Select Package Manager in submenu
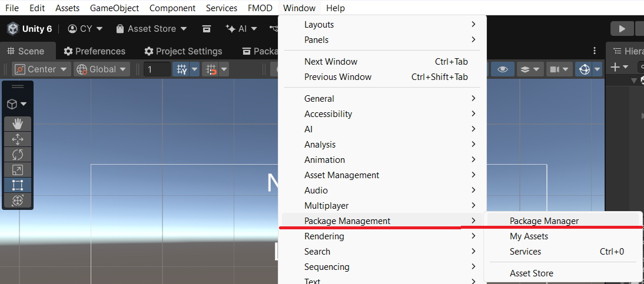 click(x=564, y=221)
